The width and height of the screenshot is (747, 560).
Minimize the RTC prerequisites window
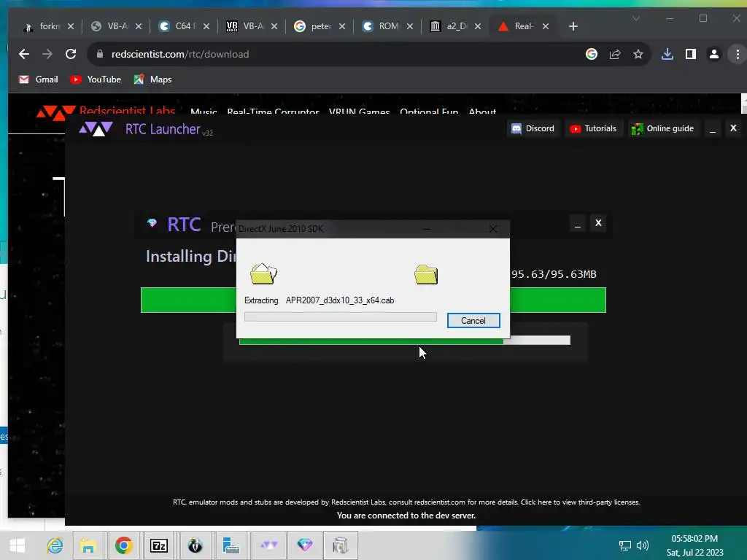click(x=578, y=223)
